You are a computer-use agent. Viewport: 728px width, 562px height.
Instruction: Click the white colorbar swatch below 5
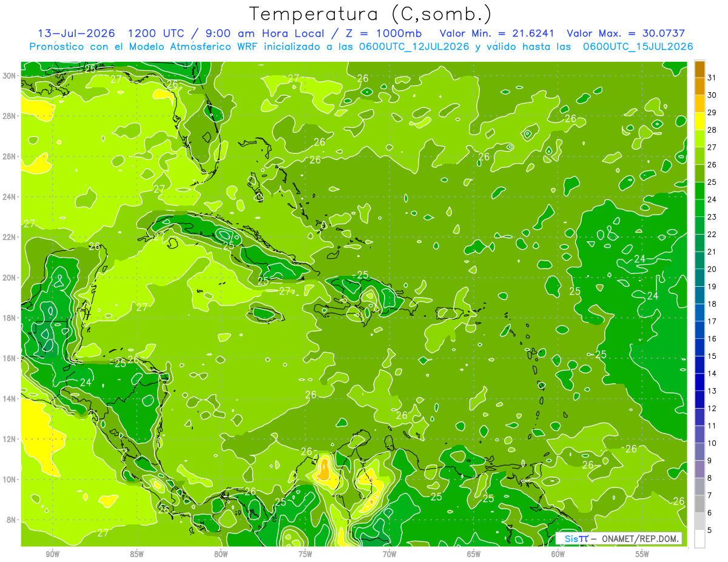tap(699, 538)
